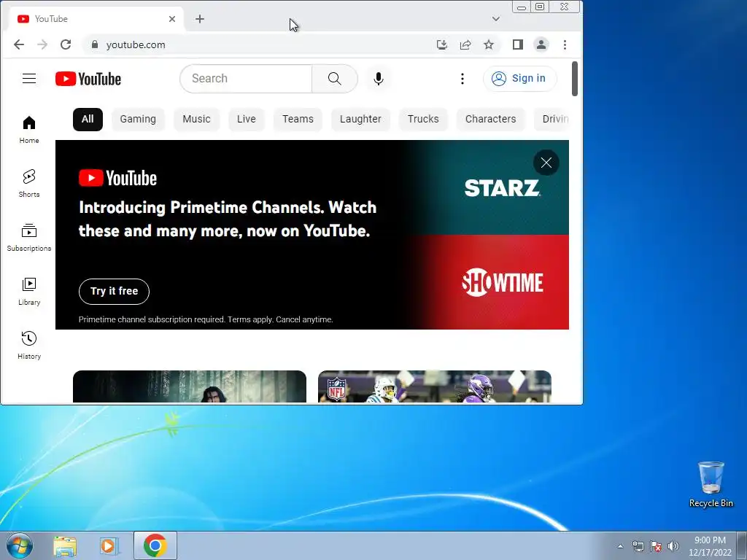Viewport: 747px width, 560px height.
Task: Click the Chrome icon in the taskbar
Action: (x=155, y=545)
